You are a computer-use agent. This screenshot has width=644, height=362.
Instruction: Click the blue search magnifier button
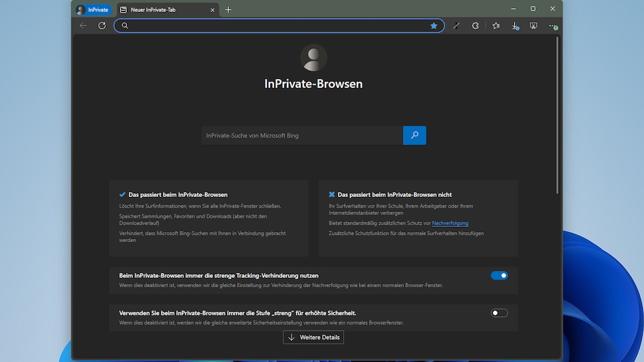click(x=414, y=136)
